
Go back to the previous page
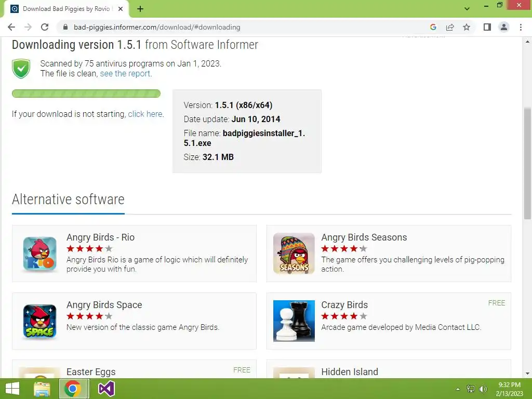11,27
